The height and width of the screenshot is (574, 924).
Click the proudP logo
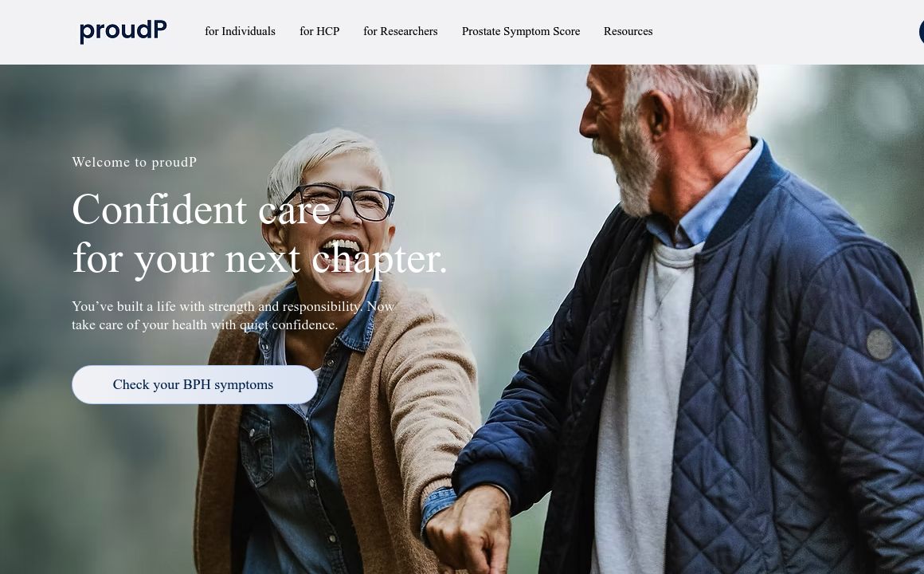click(123, 31)
